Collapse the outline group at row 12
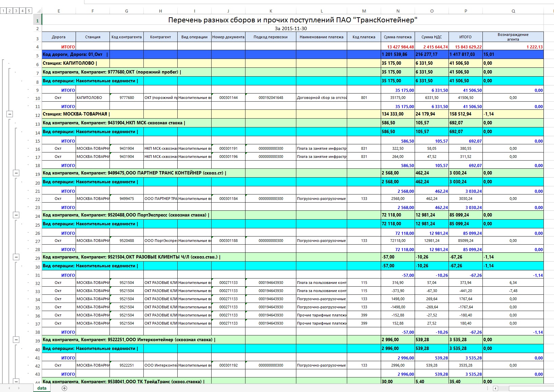Viewport: 554px width, 392px height. [x=9, y=114]
